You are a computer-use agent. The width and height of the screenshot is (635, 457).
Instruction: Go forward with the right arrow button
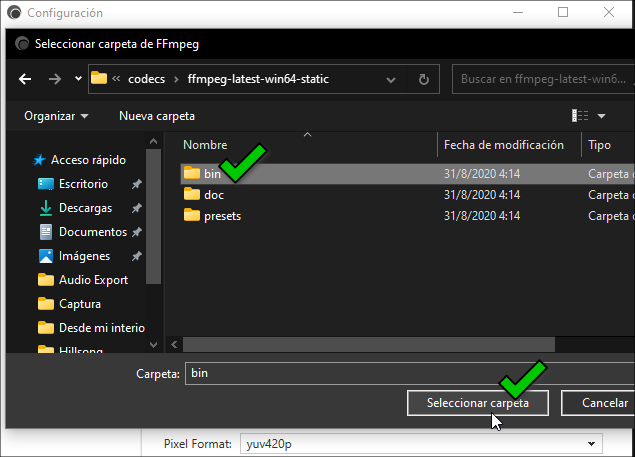55,79
